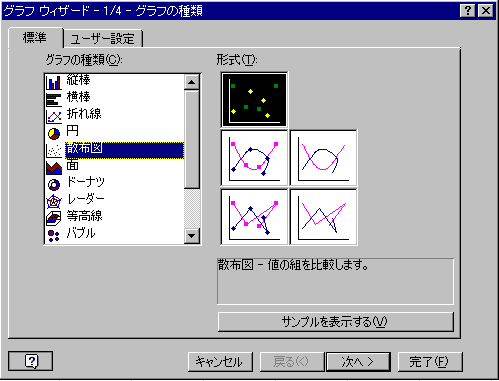Choose the 横棒 bar chart icon

pyautogui.click(x=54, y=99)
